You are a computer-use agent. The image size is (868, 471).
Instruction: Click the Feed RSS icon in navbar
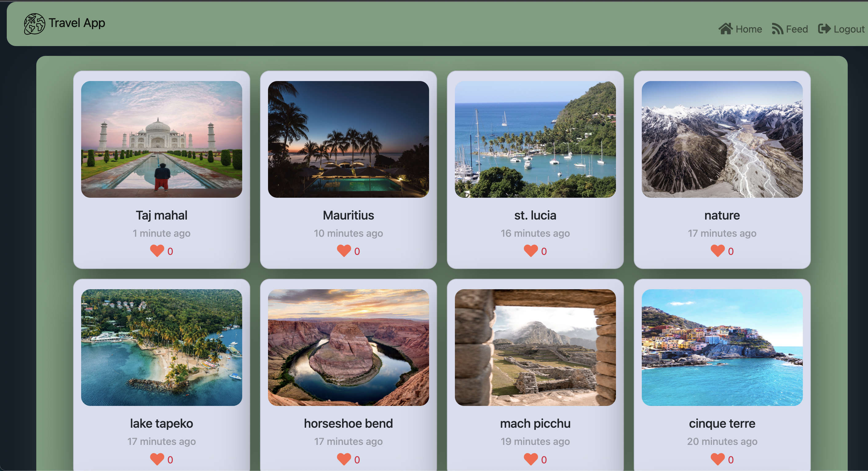pos(777,29)
